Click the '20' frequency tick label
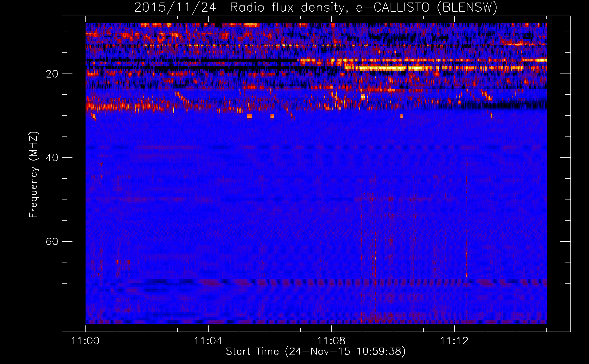Screen dimensions: 589x364 52,74
